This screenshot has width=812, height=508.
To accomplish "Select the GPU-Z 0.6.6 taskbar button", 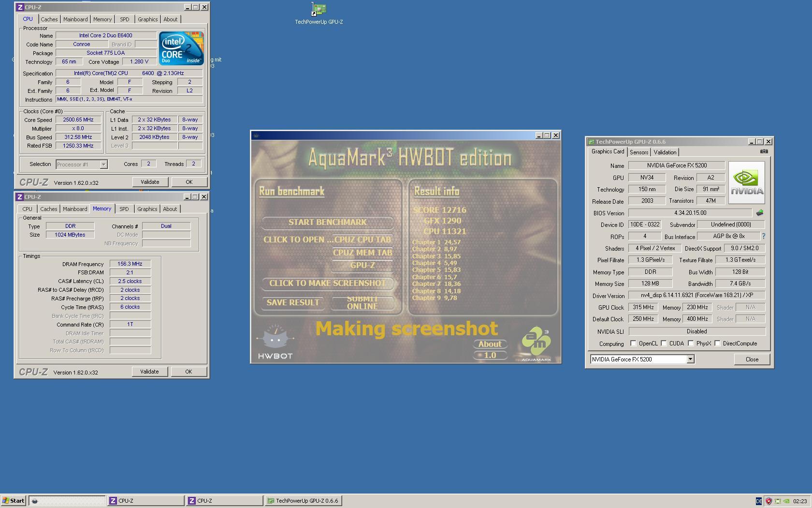I will (x=304, y=501).
